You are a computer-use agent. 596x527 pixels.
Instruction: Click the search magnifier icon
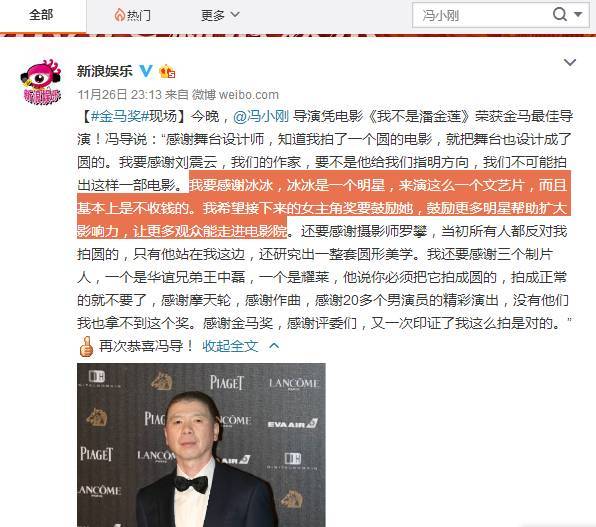560,14
